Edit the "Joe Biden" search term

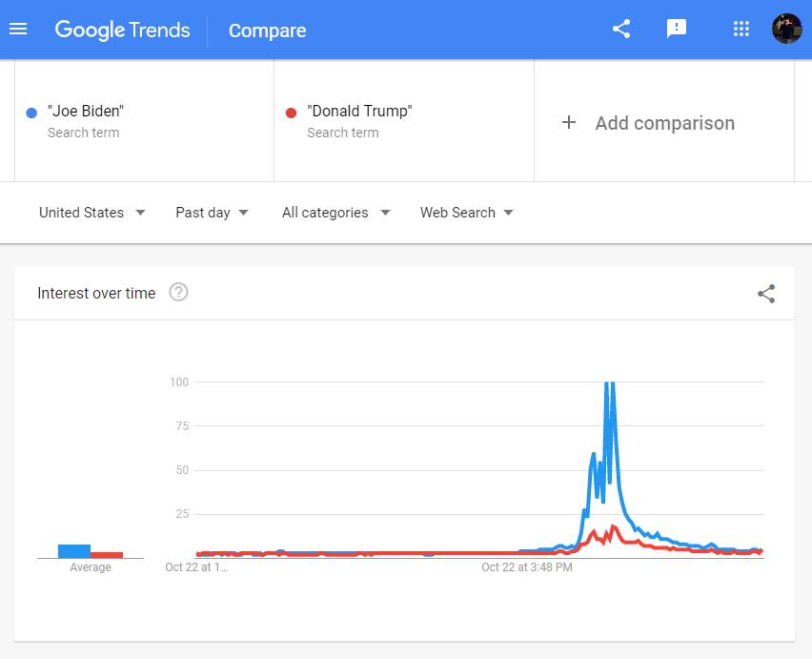pyautogui.click(x=86, y=112)
